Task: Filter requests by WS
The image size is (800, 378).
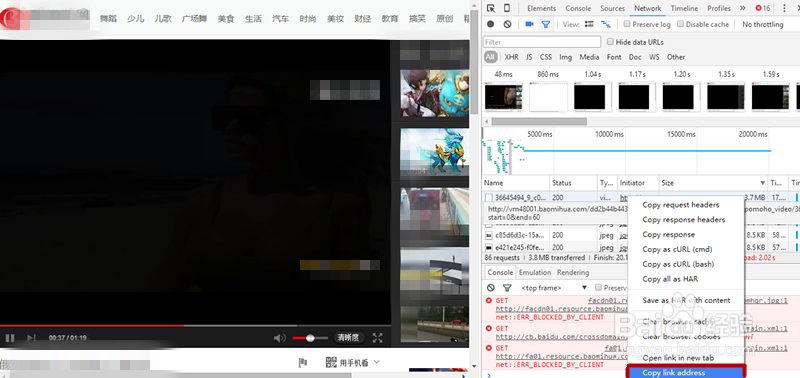Action: click(x=654, y=57)
